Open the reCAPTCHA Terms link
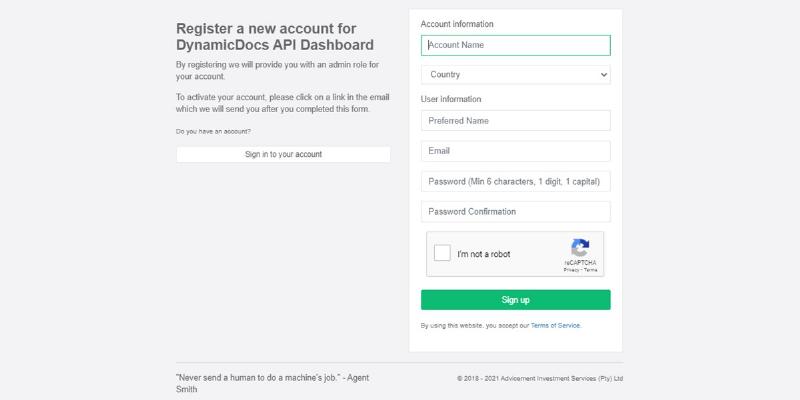800x400 pixels. pyautogui.click(x=590, y=270)
